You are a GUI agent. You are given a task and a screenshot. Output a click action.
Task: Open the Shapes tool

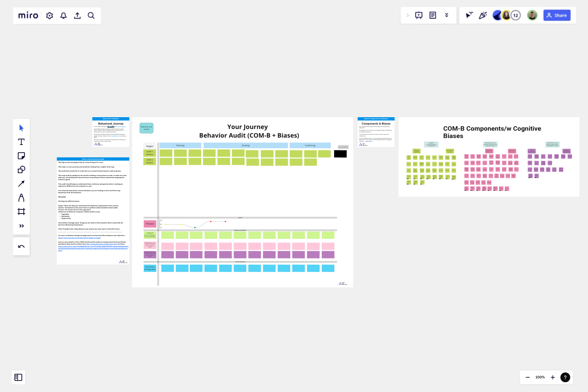[21, 169]
